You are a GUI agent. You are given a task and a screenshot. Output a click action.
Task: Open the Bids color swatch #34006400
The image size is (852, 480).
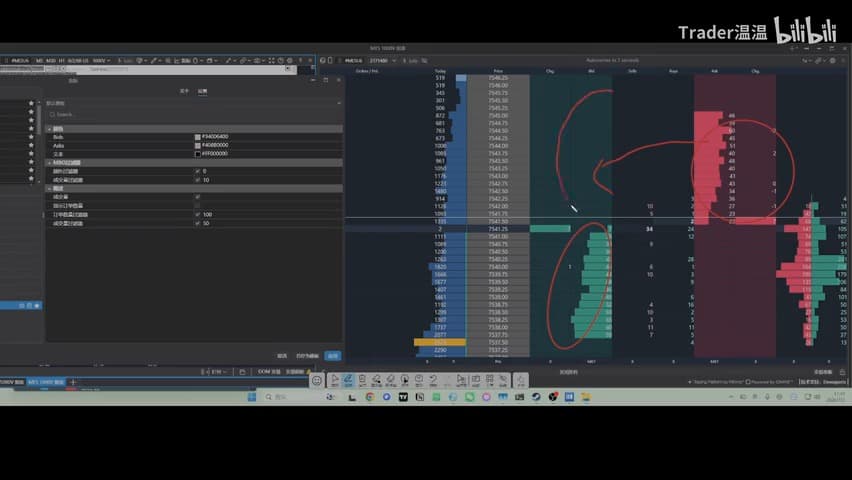pos(197,137)
